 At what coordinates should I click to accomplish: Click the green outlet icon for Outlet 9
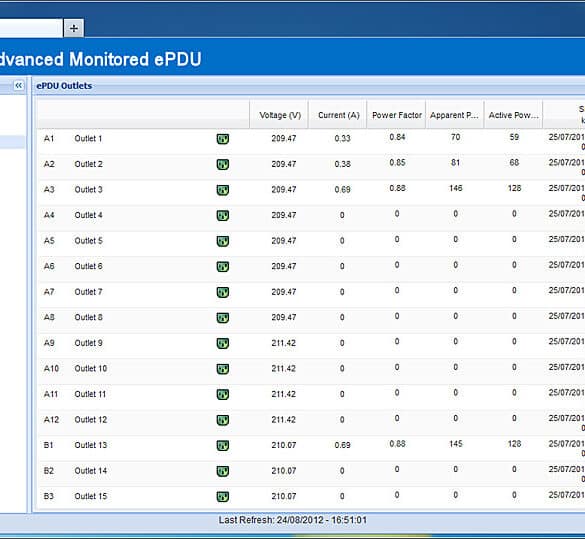(223, 343)
